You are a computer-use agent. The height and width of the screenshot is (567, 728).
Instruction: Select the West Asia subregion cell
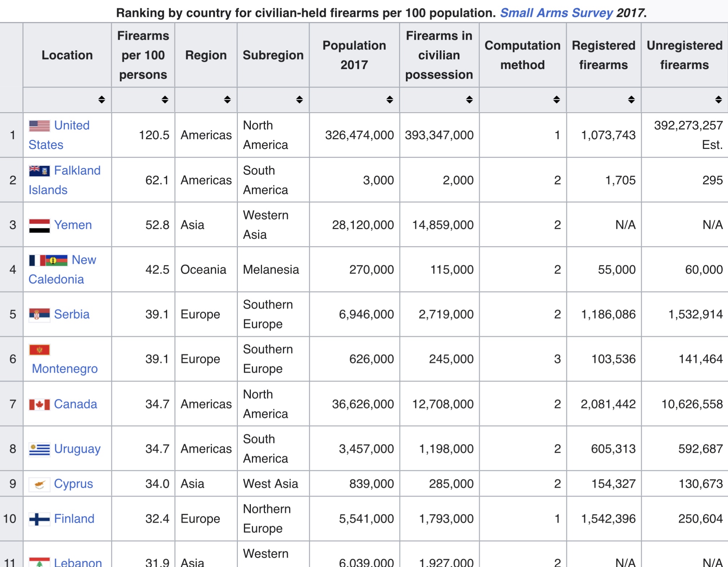(273, 484)
